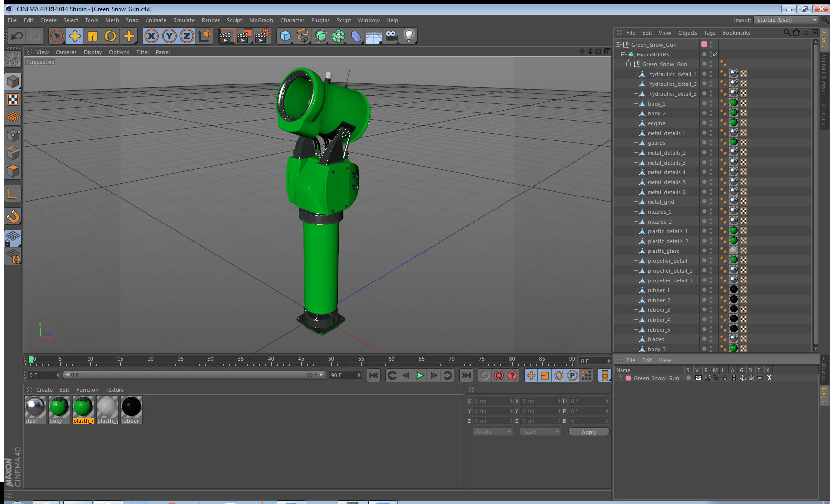Go to end of animation
Viewport: 830px width, 504px height.
coord(466,375)
